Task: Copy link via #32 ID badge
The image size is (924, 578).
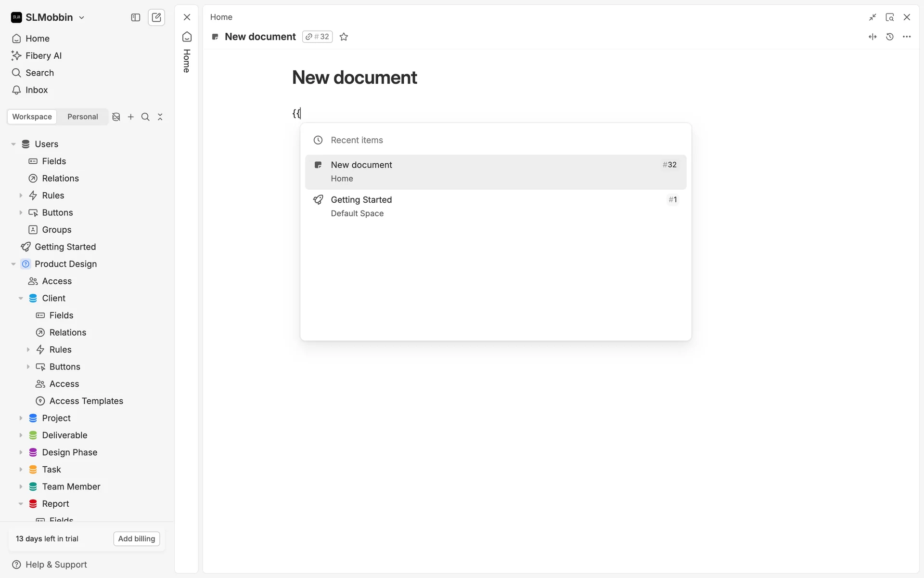Action: 317,37
